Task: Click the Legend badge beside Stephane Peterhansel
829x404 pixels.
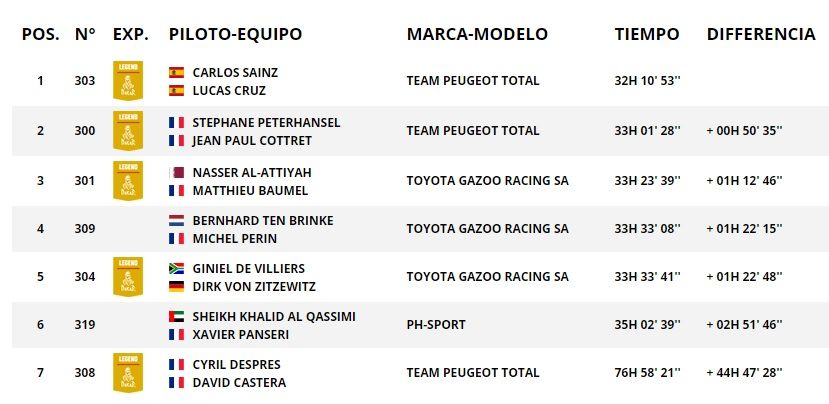Action: [128, 131]
